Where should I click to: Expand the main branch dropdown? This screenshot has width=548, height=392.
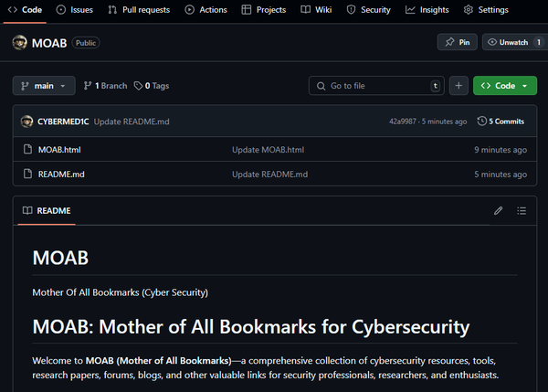pyautogui.click(x=44, y=86)
